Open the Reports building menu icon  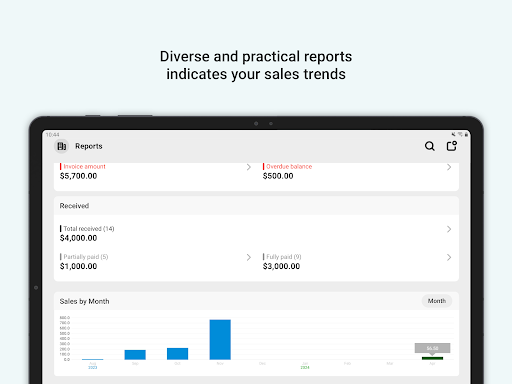point(62,146)
